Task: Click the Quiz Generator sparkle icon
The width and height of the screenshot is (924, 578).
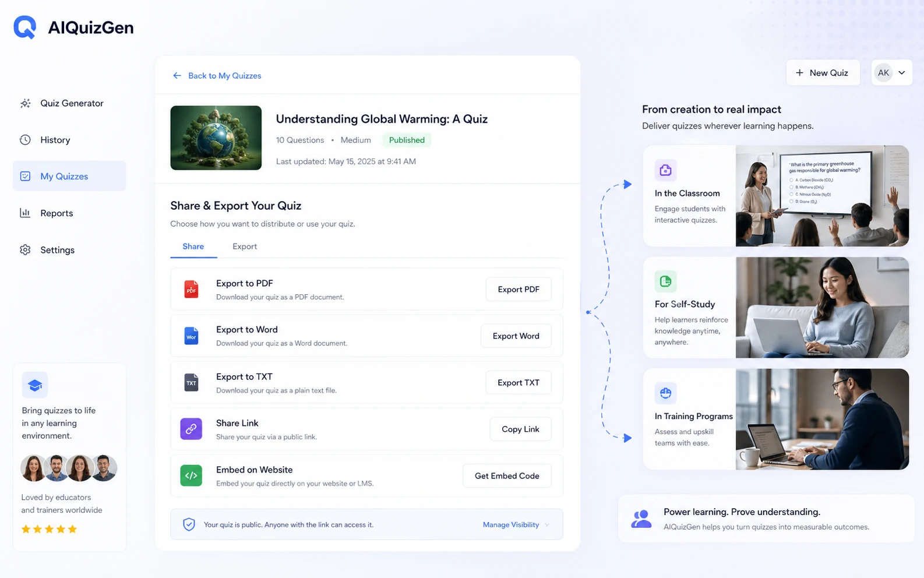Action: (x=25, y=103)
